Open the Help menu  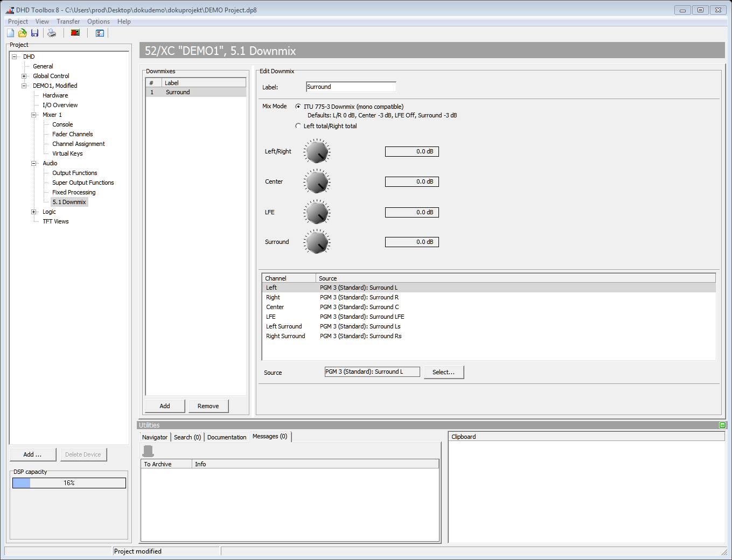tap(124, 22)
